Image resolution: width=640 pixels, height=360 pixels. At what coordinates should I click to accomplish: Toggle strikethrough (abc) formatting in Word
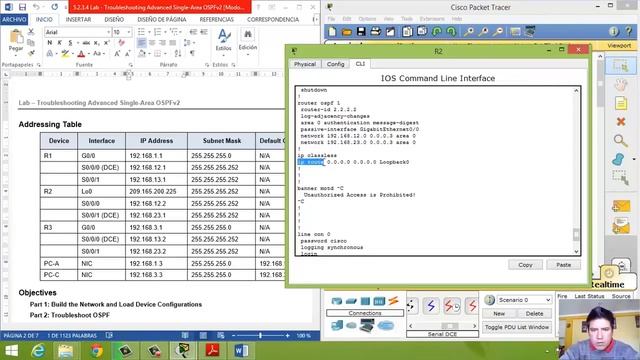coord(86,42)
